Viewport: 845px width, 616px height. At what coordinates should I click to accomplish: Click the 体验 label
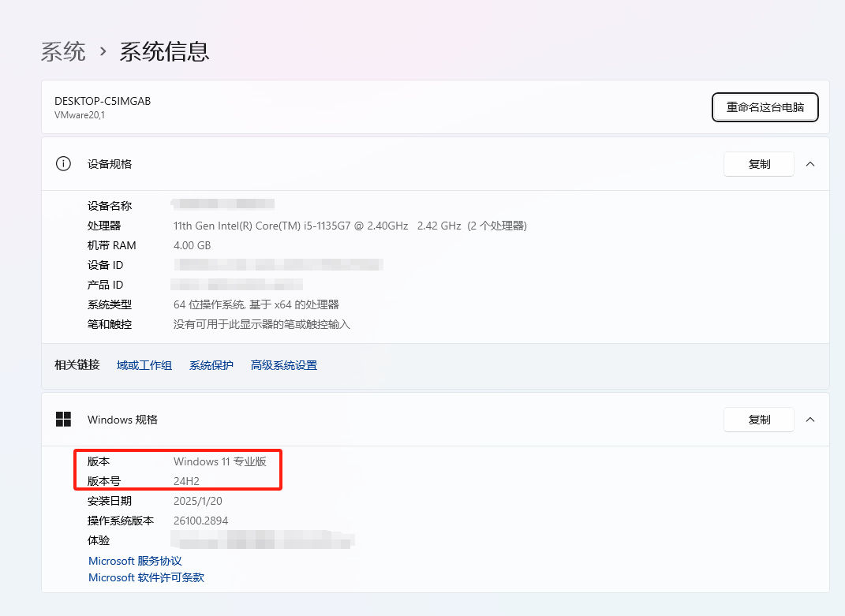(99, 540)
